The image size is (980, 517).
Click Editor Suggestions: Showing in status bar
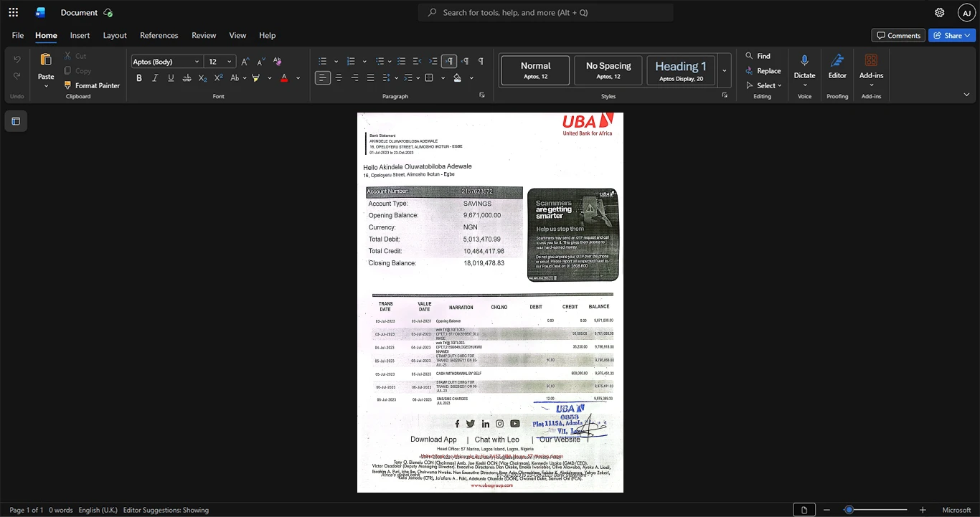166,510
